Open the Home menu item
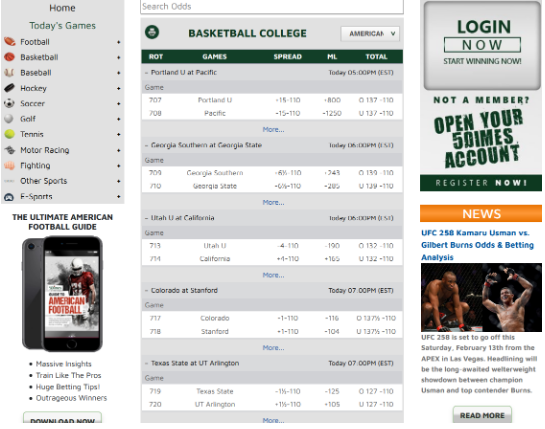Viewport: 545px width, 429px height. [x=62, y=8]
